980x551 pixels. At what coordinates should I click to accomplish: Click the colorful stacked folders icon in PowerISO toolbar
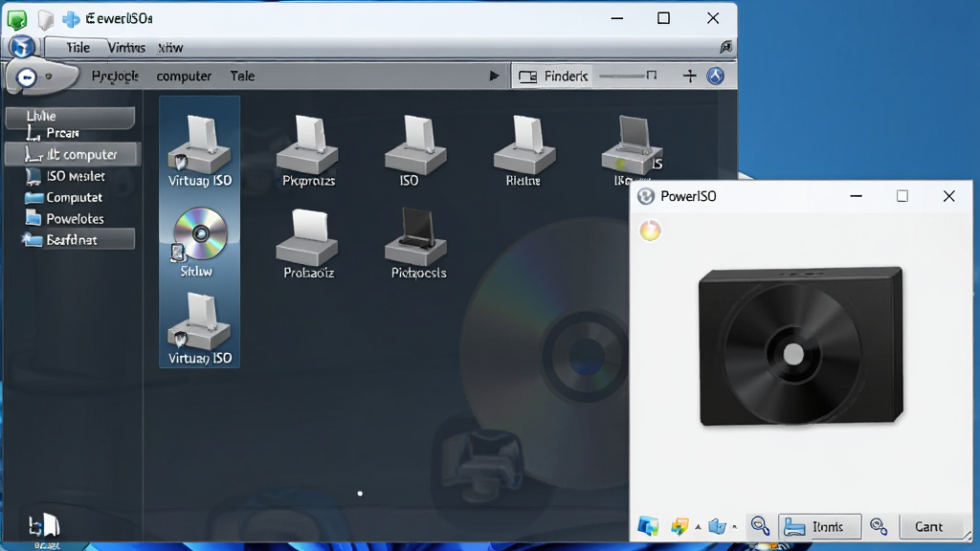679,527
